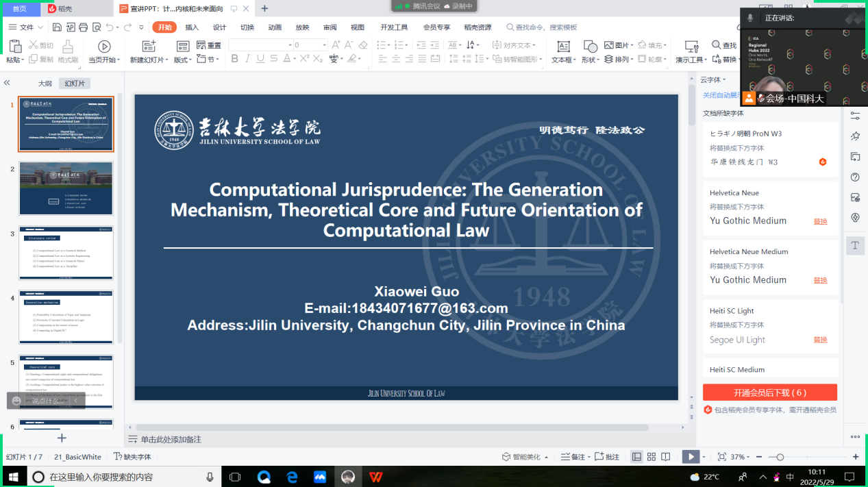Switch to the 插入 (Insert) ribbon tab
The width and height of the screenshot is (868, 487).
192,27
